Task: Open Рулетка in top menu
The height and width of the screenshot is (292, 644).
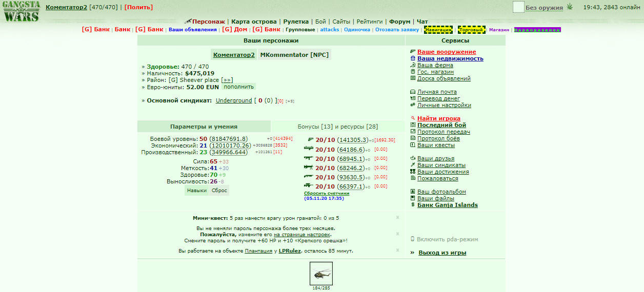Action: pos(296,22)
